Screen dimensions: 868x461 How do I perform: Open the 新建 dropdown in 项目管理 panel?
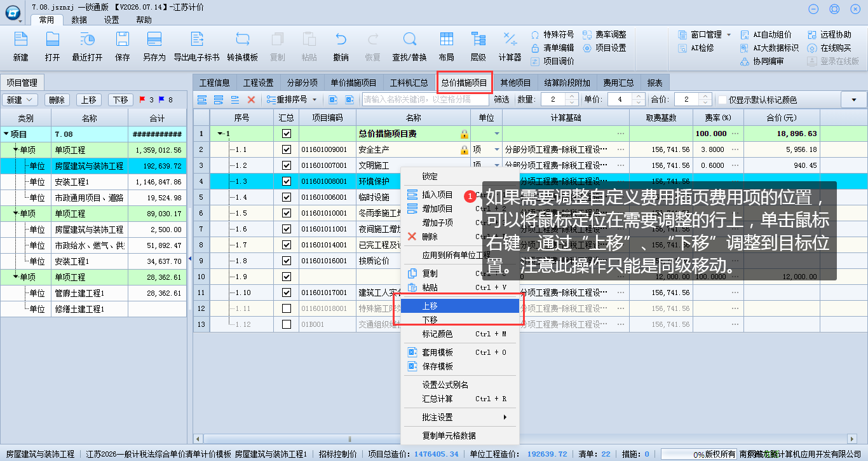click(x=21, y=100)
